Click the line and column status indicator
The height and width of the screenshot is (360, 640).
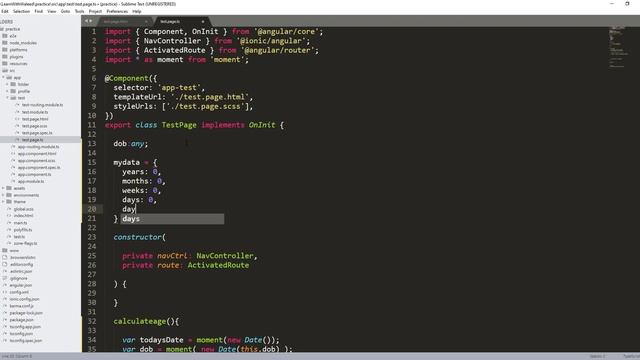click(x=17, y=356)
